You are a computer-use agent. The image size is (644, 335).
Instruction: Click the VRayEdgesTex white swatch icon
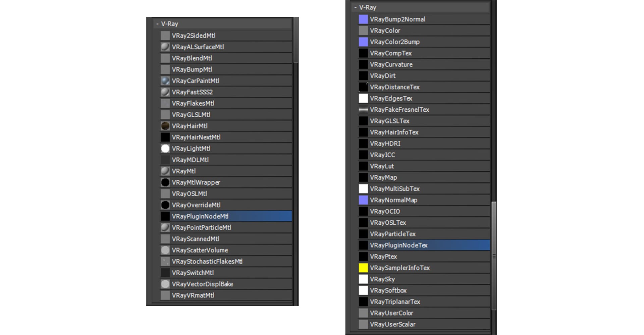coord(363,98)
